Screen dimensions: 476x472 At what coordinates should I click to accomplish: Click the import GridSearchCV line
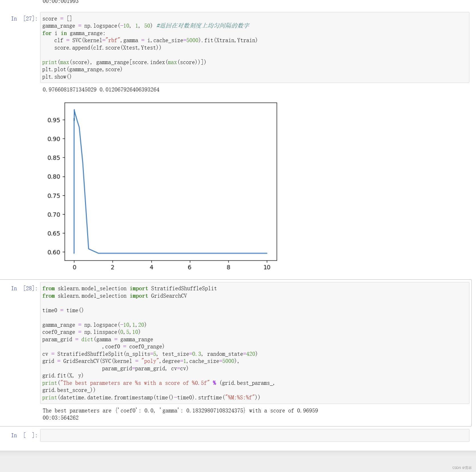115,296
